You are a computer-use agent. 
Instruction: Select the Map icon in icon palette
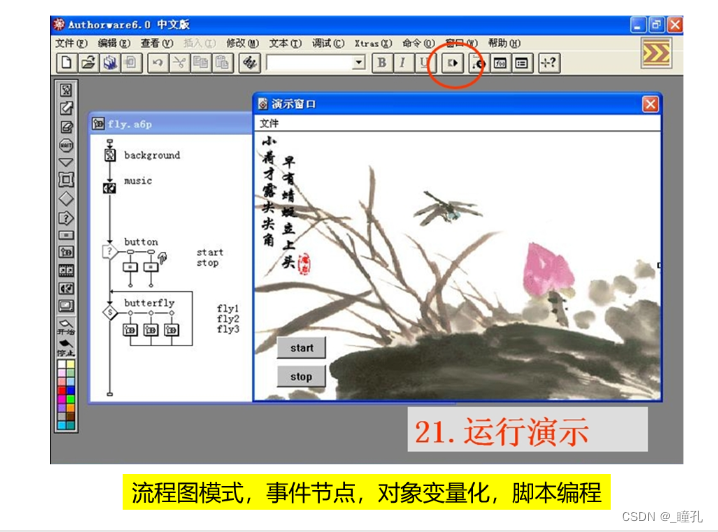click(x=66, y=252)
